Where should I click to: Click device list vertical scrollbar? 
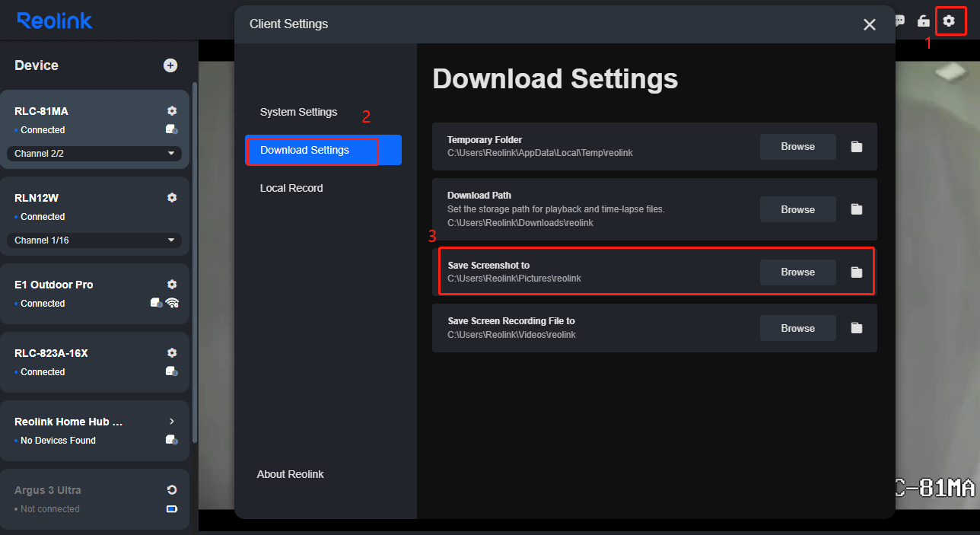[195, 263]
